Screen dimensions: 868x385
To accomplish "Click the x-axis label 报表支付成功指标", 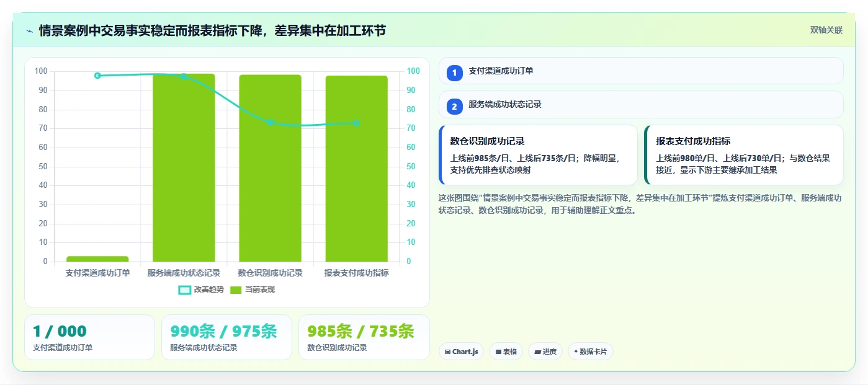I will click(x=356, y=273).
